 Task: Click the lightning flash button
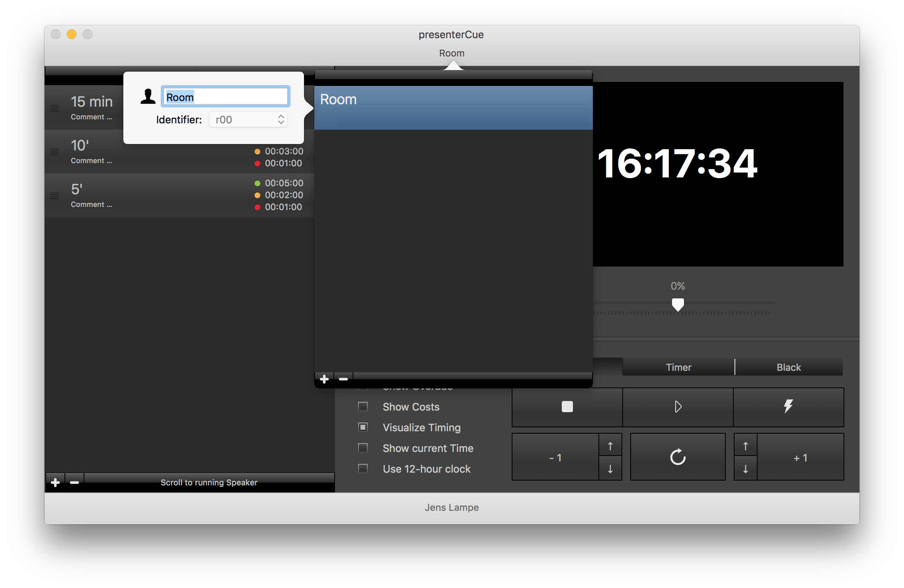(788, 407)
